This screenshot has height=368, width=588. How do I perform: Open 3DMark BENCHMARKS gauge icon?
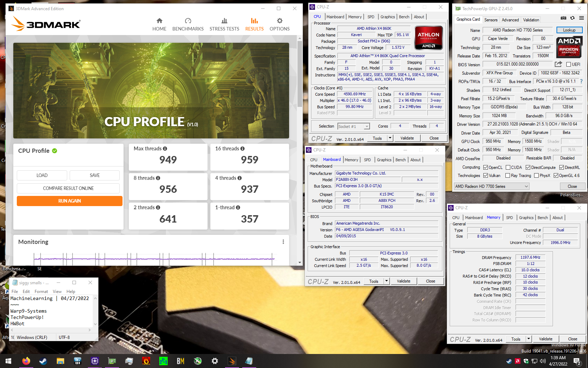[x=188, y=21]
